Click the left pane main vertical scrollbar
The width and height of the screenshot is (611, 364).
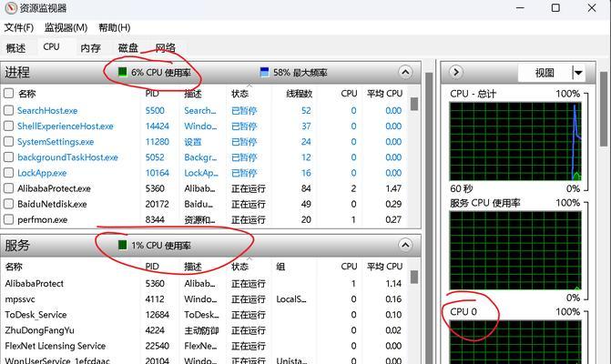click(x=429, y=218)
